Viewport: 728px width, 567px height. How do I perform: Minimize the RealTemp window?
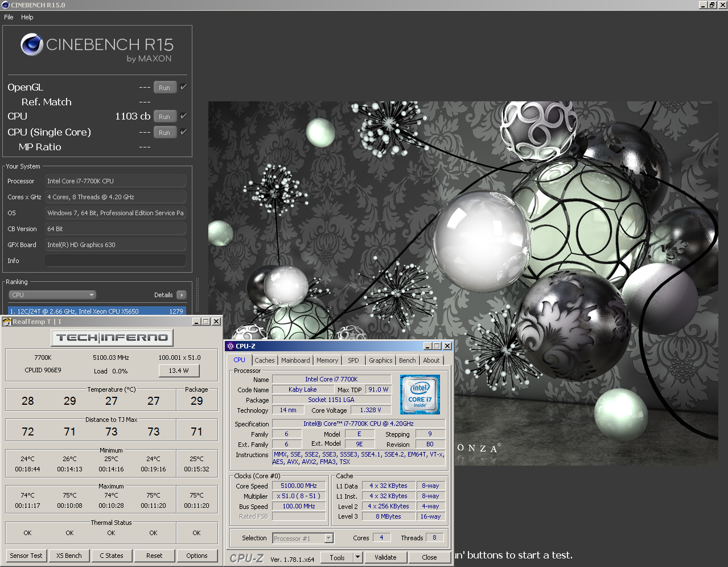point(196,322)
